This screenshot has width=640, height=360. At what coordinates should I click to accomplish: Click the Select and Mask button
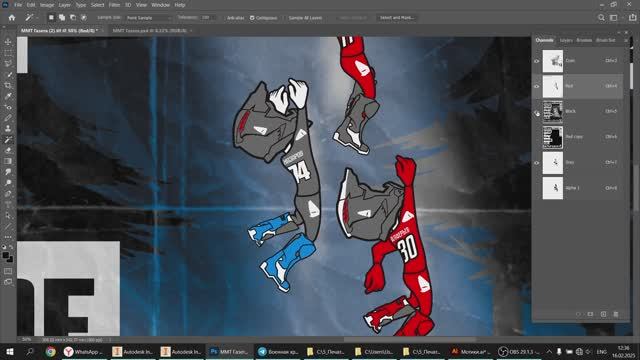(396, 18)
